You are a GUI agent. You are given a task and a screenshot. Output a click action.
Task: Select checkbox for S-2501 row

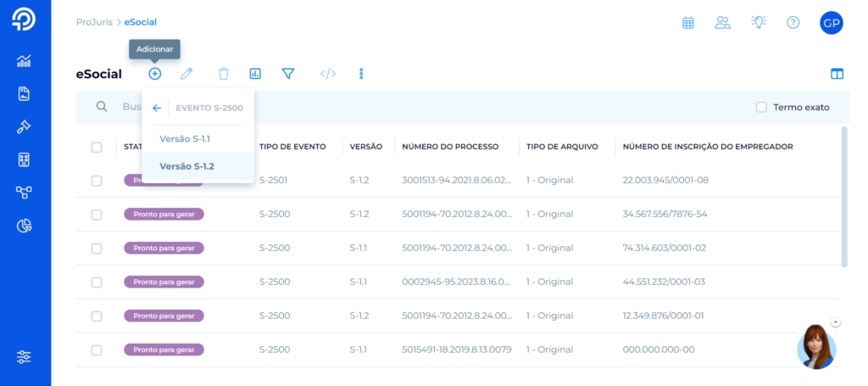[97, 181]
